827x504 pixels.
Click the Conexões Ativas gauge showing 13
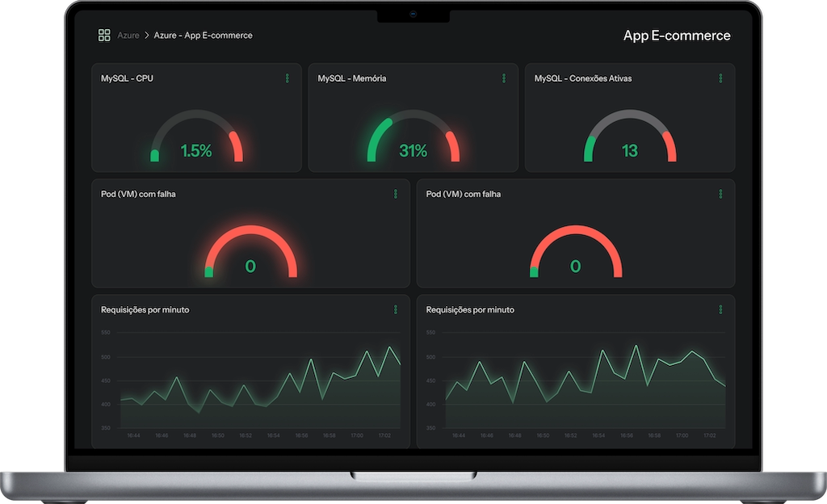[x=630, y=139]
